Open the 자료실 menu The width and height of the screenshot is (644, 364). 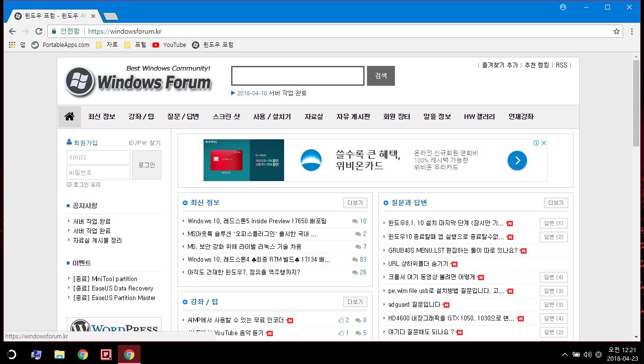click(x=313, y=117)
